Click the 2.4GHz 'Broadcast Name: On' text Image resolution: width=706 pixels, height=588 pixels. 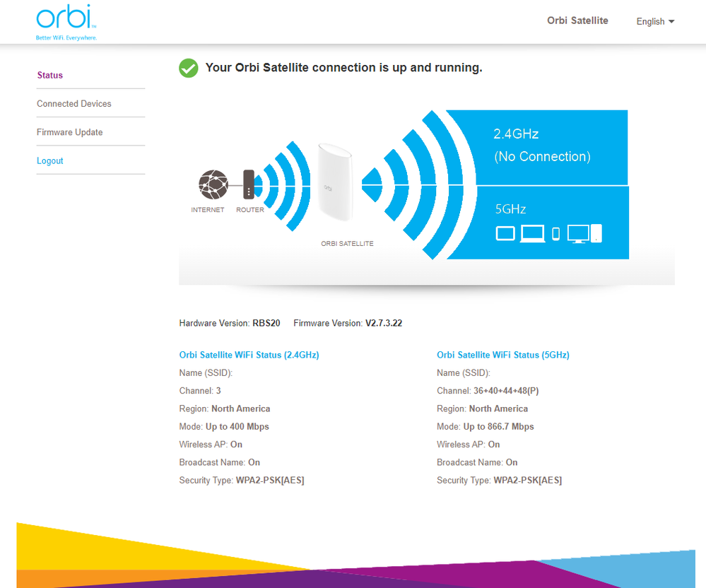(220, 462)
